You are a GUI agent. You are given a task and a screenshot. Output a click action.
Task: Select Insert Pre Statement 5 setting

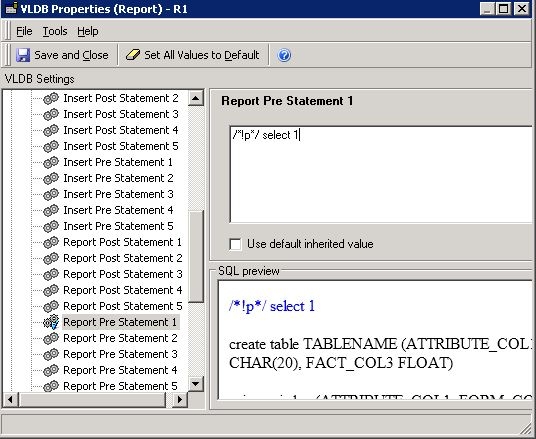click(x=118, y=226)
